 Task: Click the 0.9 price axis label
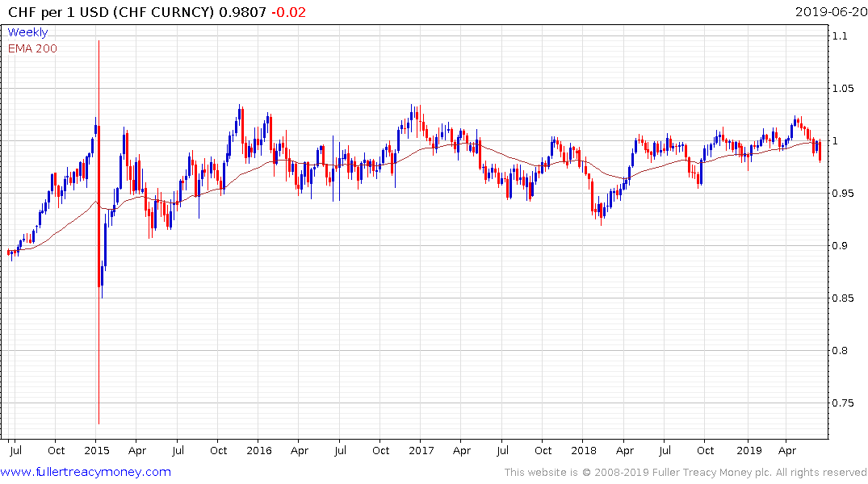tap(839, 245)
